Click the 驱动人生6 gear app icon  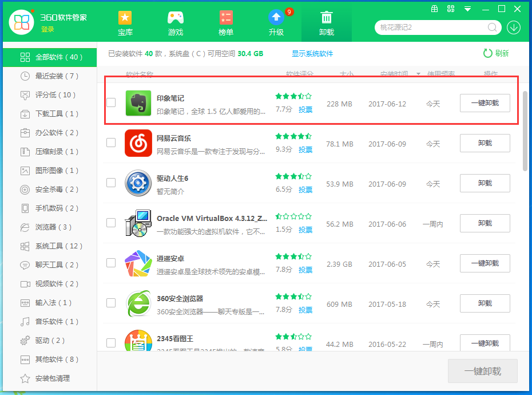click(140, 183)
